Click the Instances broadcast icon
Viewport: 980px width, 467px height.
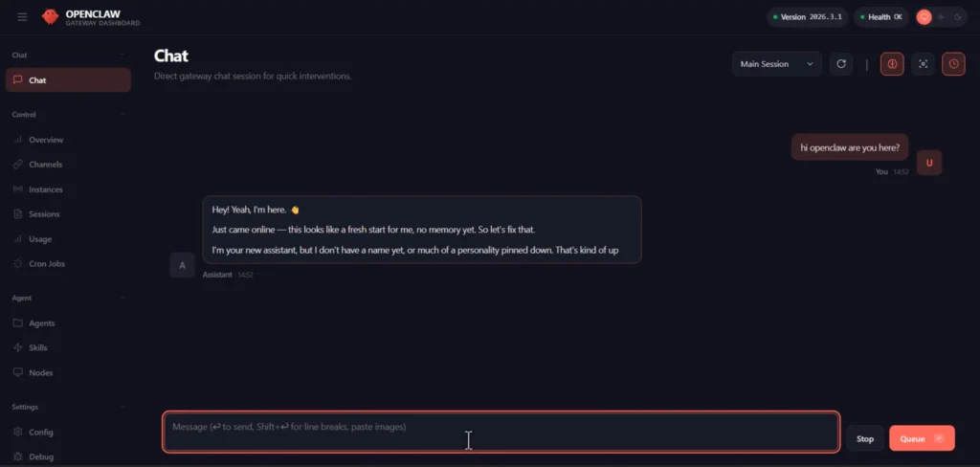coord(19,189)
